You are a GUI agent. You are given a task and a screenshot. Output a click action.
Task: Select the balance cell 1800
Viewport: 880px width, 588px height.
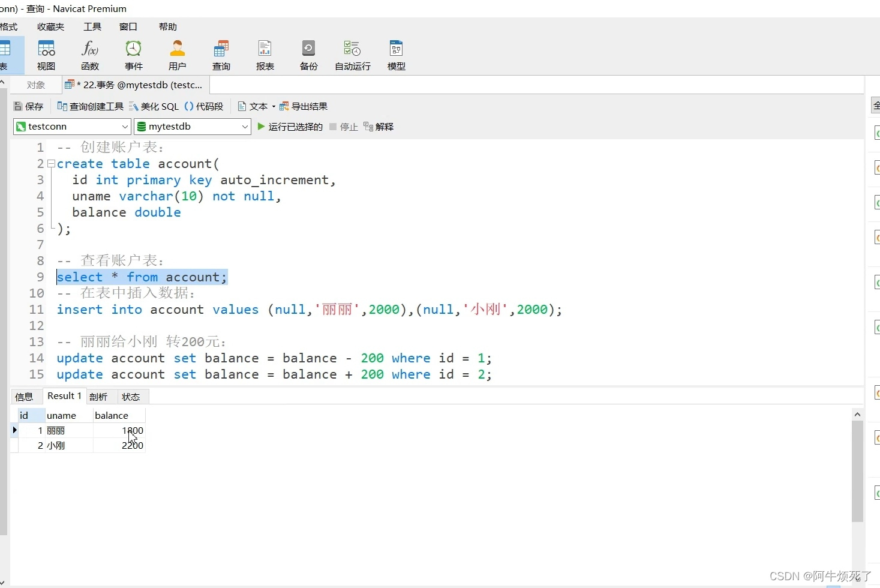(119, 430)
